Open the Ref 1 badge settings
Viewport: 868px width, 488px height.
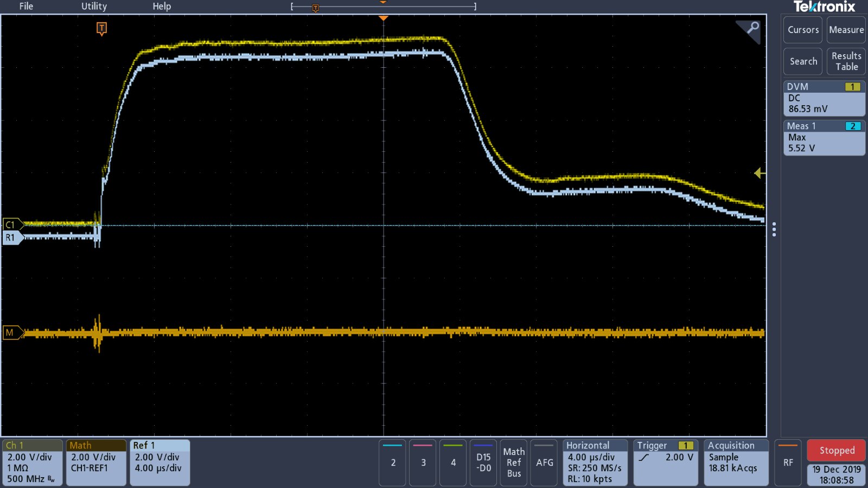159,462
